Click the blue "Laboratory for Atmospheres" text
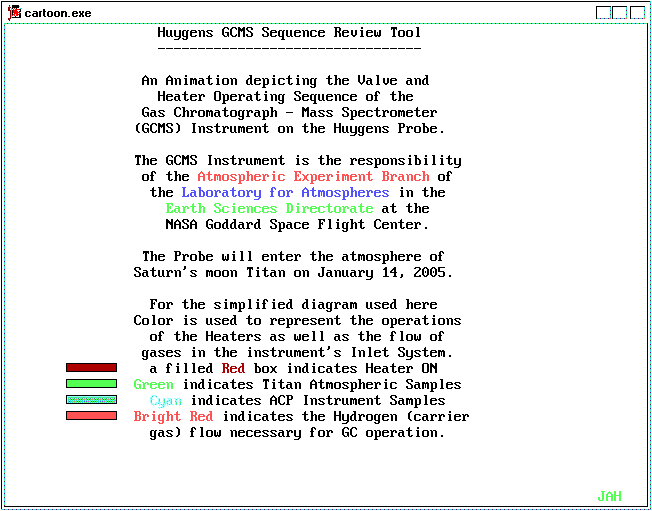The image size is (652, 511). (285, 193)
